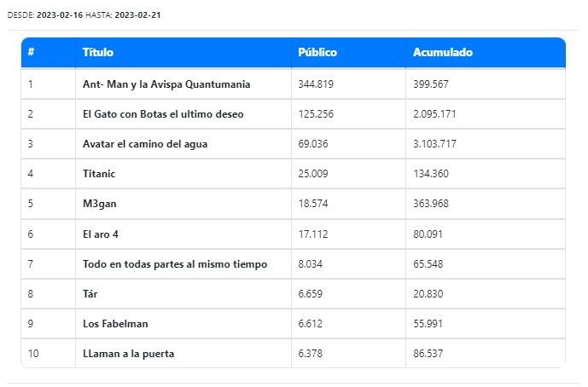Viewport: 588px width, 387px height.
Task: Click the Acumulado column header
Action: point(442,53)
